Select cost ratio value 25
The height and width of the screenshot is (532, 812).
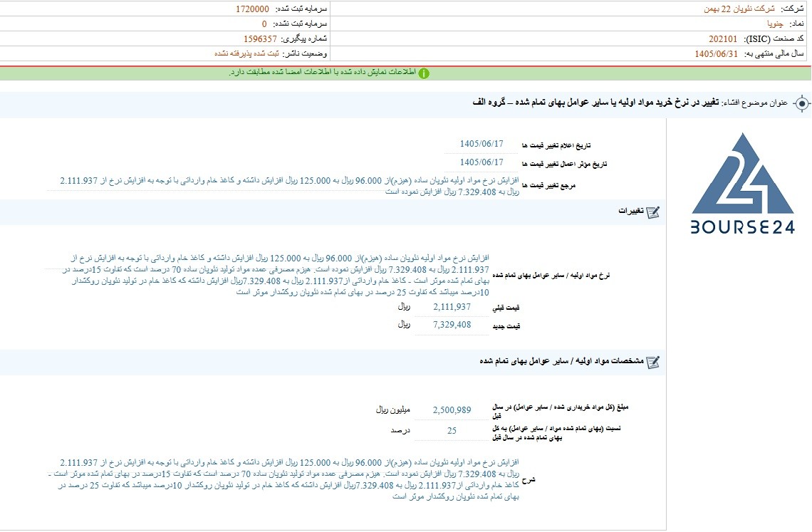click(452, 431)
